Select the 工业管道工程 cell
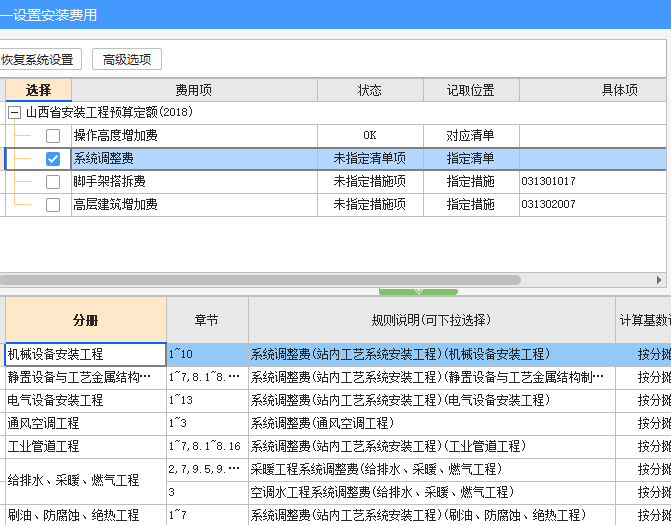 click(x=86, y=447)
